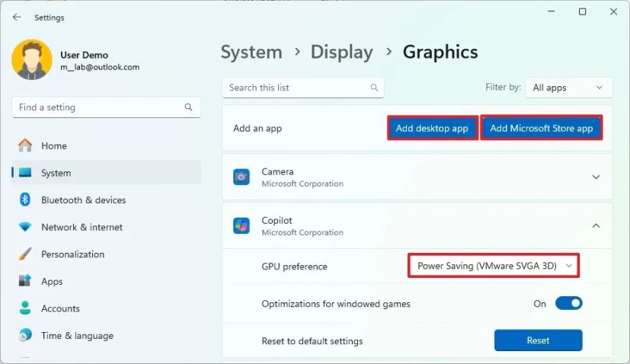The width and height of the screenshot is (630, 364).
Task: Click the Time & language globe icon
Action: (25, 335)
